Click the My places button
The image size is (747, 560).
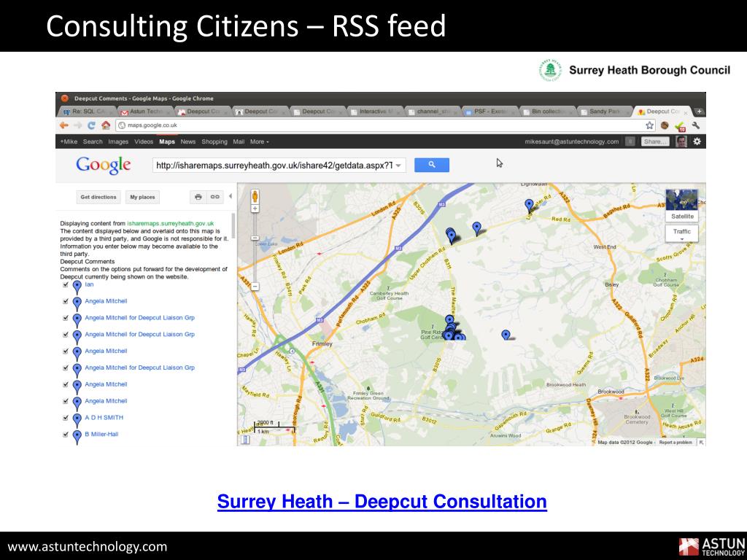[x=142, y=197]
